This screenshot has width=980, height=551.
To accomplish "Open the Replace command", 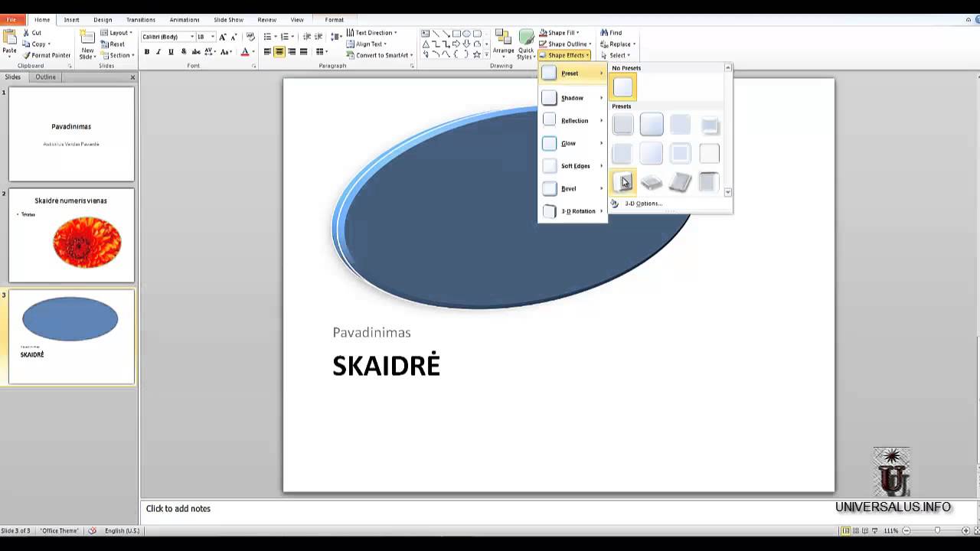I will (x=618, y=44).
